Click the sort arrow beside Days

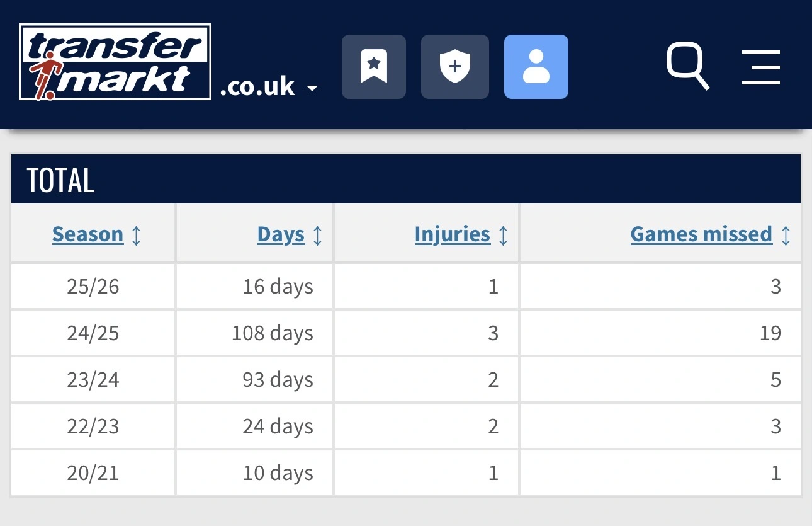pos(317,235)
